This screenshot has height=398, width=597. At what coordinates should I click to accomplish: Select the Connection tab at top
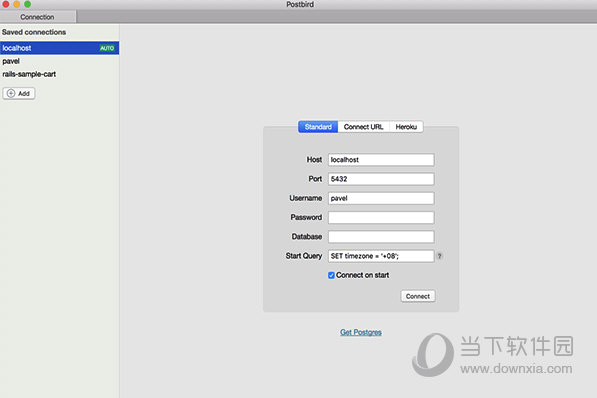38,17
